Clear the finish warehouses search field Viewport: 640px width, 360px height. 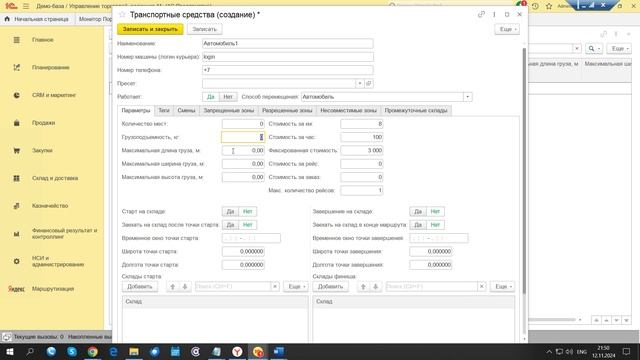(482, 287)
